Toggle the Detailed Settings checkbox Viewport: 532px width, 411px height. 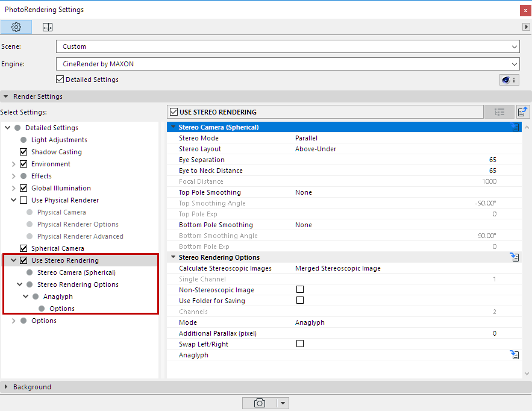click(x=60, y=80)
